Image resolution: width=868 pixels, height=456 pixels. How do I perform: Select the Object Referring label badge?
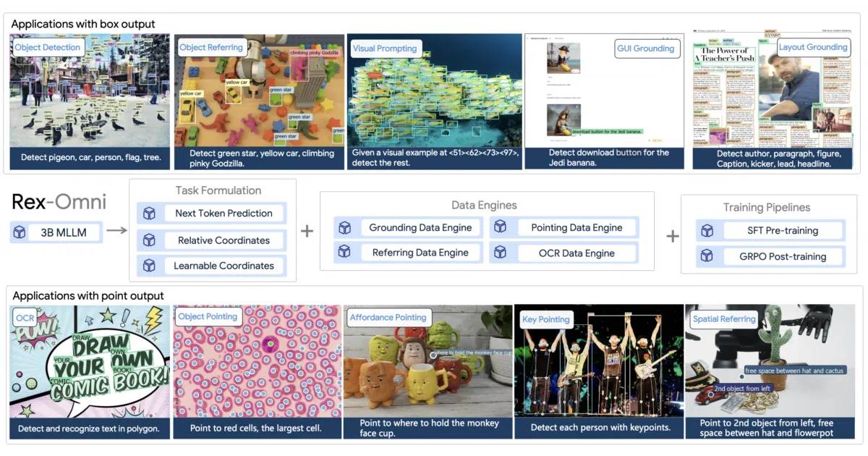point(211,47)
